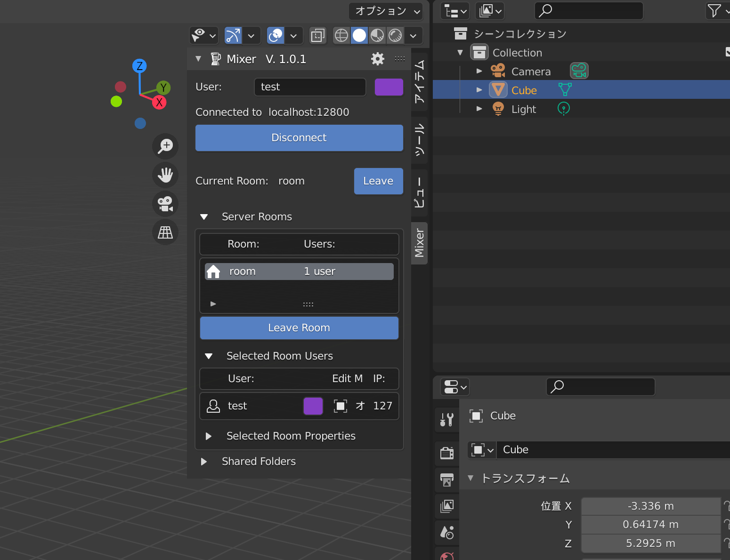Select the 'room' row in rooms list
Image resolution: width=730 pixels, height=560 pixels.
click(299, 272)
